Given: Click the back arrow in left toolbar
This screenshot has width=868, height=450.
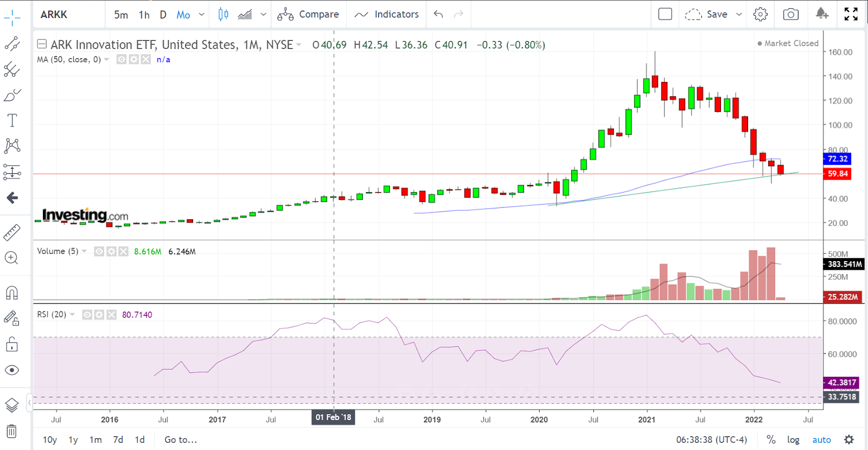Looking at the screenshot, I should click(x=12, y=198).
